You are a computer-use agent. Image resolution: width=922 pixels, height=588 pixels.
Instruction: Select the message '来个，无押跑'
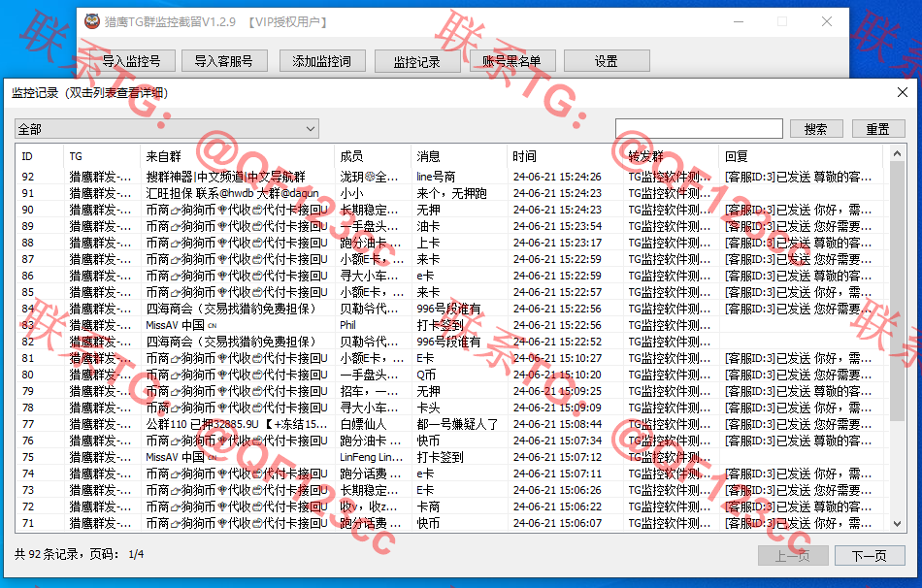coord(451,193)
